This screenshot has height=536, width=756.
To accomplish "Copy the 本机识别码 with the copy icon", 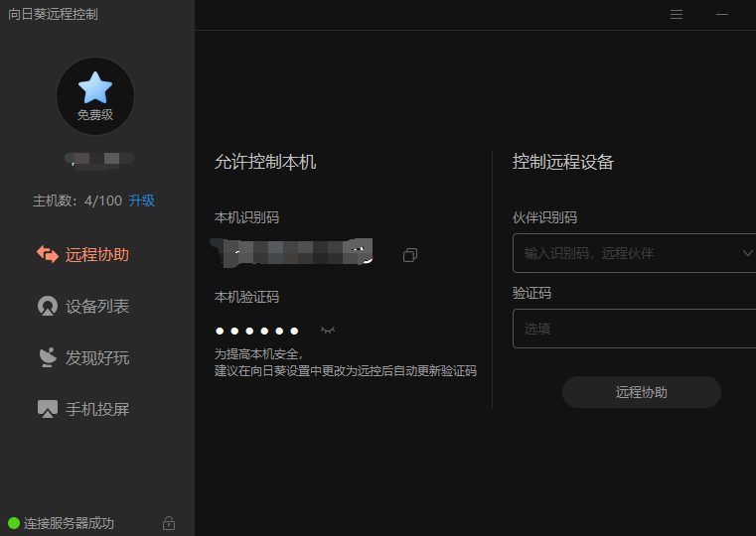I will 410,255.
